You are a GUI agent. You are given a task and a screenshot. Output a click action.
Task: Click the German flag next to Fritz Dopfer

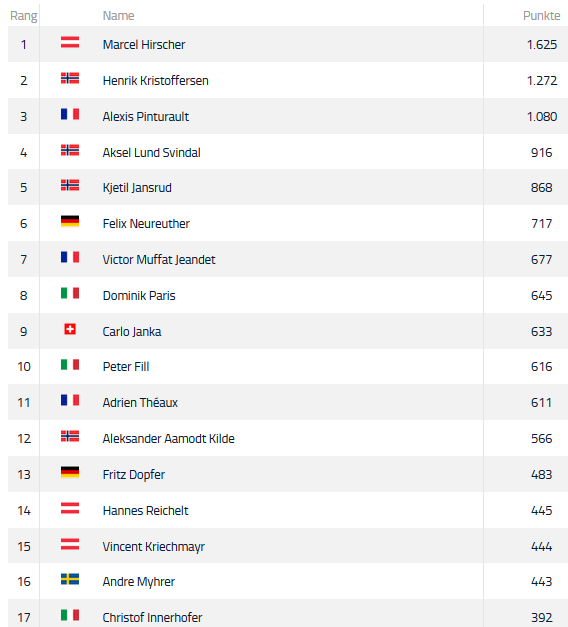70,472
